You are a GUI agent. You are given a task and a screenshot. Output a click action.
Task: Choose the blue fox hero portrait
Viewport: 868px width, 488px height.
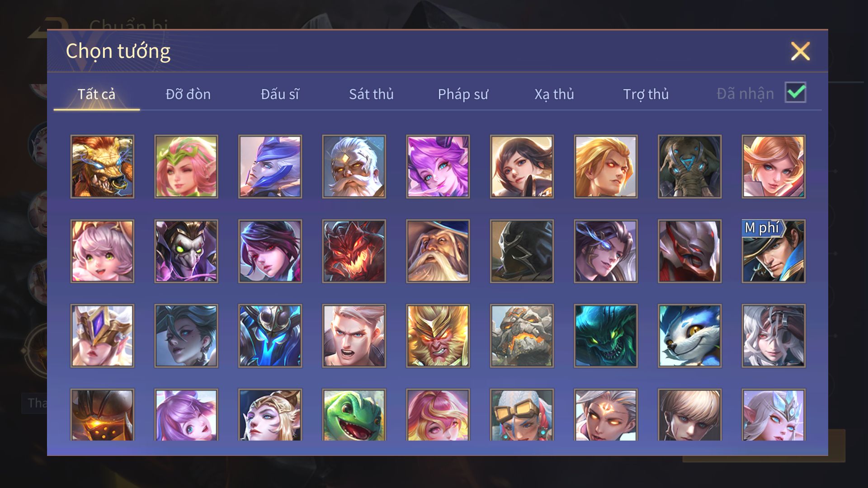pos(689,336)
